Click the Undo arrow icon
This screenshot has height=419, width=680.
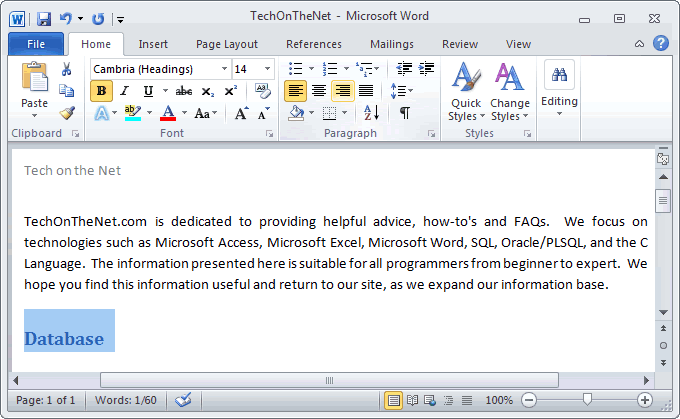click(x=65, y=18)
